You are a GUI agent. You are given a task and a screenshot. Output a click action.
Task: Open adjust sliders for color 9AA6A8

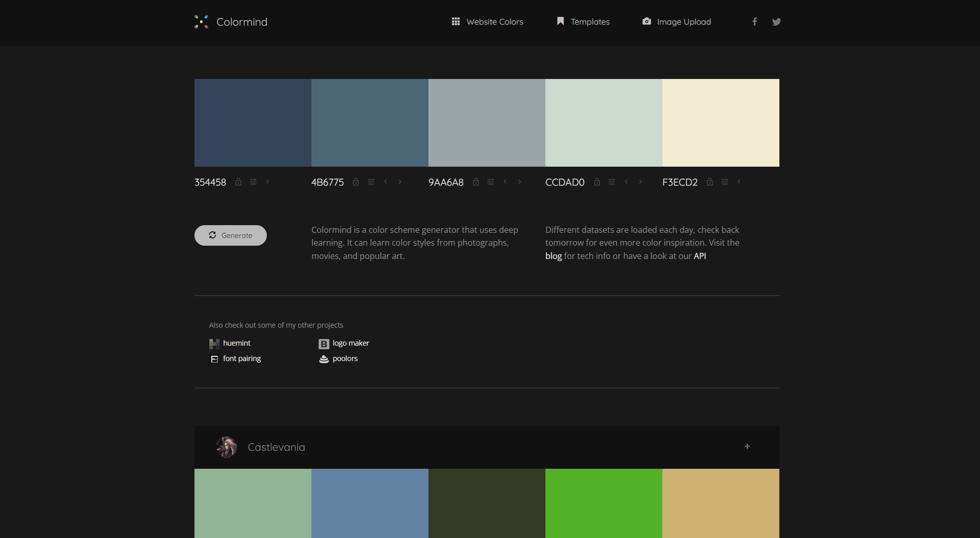[x=491, y=182]
